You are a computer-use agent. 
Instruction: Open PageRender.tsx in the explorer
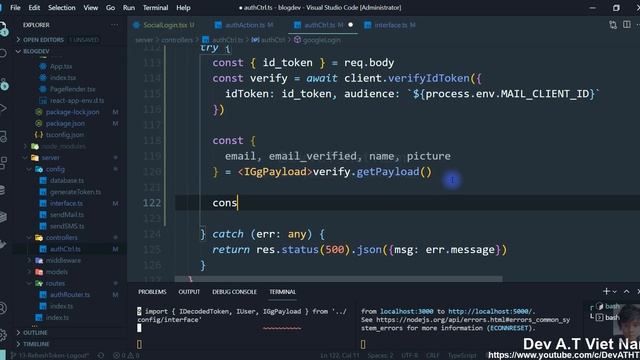click(x=73, y=89)
